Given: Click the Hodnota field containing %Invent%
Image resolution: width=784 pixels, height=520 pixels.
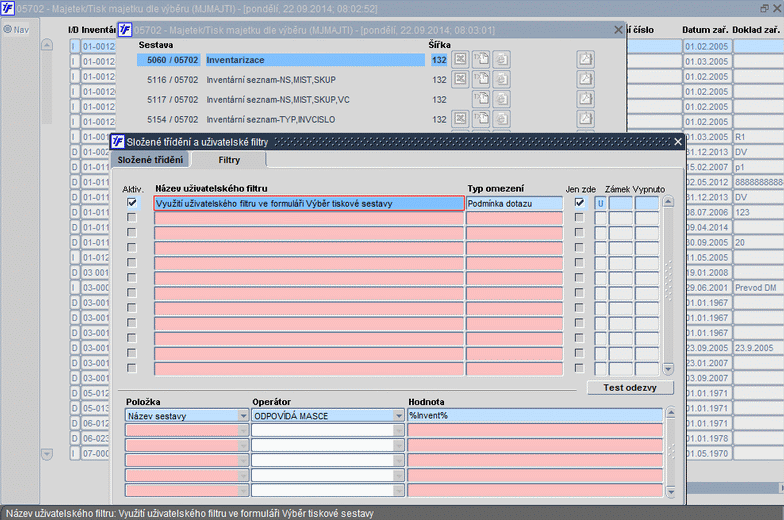Looking at the screenshot, I should point(535,416).
